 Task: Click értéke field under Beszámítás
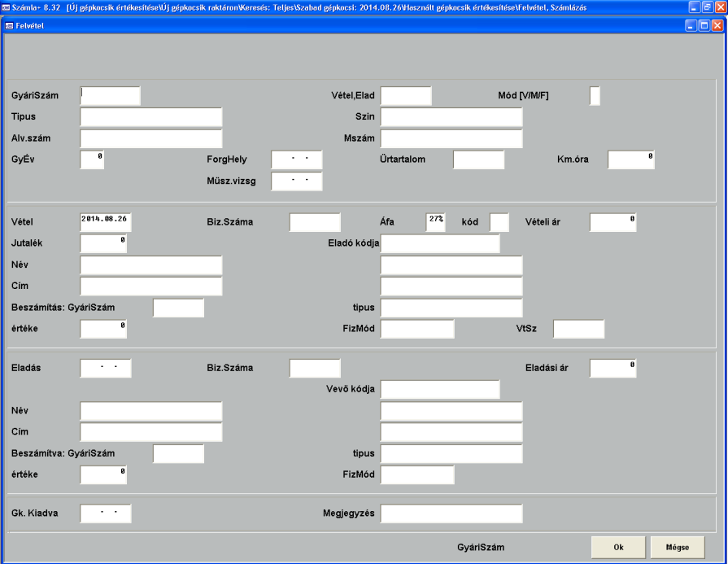tap(103, 329)
